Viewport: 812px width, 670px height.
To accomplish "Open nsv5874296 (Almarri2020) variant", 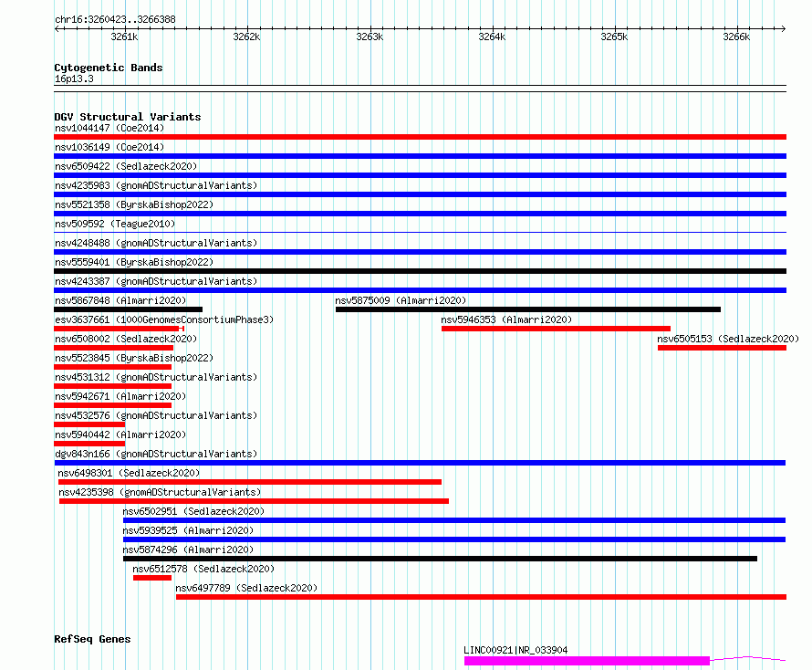I will (188, 550).
